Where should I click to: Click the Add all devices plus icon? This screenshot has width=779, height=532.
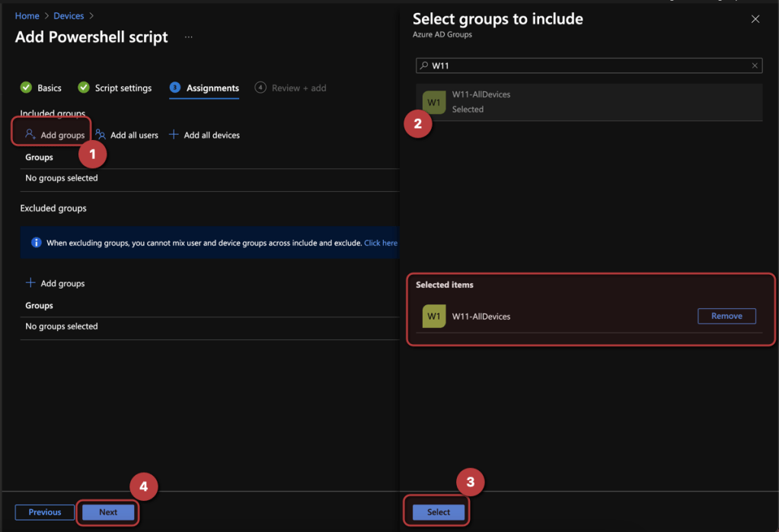coord(174,135)
